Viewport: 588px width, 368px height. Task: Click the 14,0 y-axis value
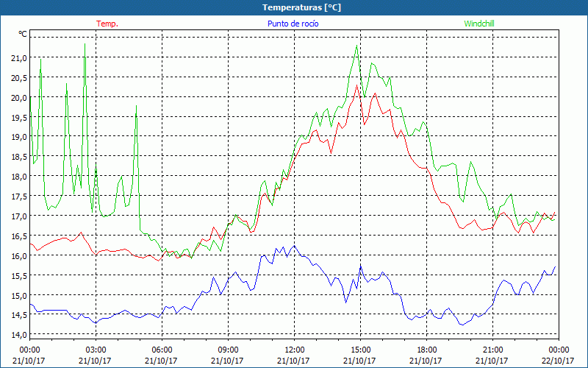[20, 335]
